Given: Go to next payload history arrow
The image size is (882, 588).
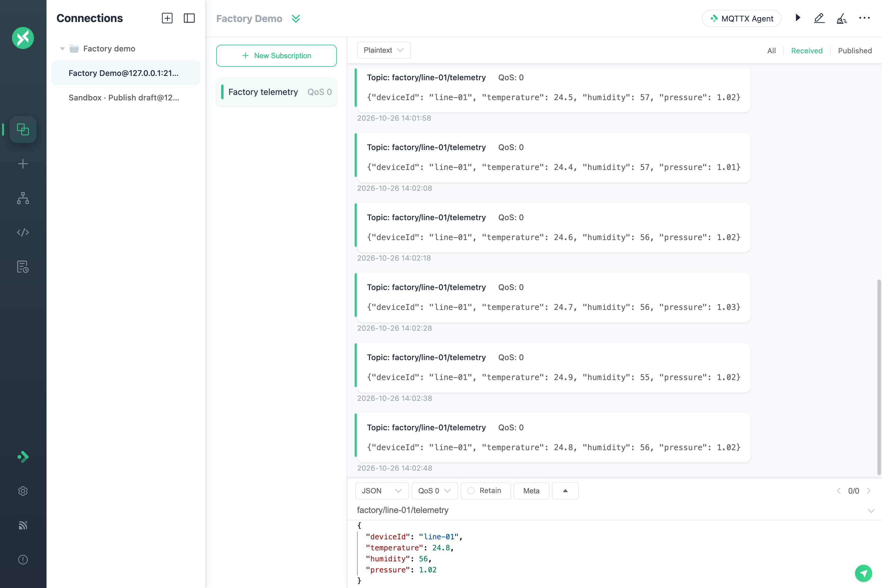Looking at the screenshot, I should click(x=869, y=491).
